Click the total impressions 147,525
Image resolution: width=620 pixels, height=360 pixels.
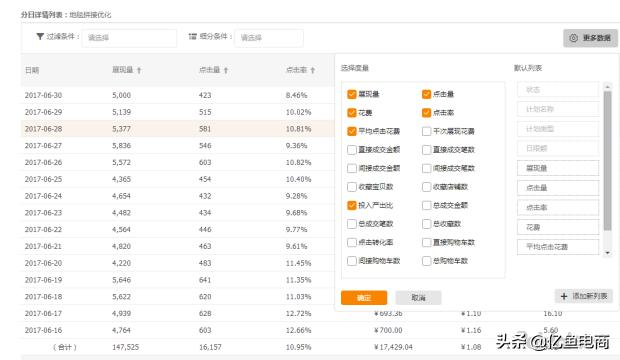125,347
